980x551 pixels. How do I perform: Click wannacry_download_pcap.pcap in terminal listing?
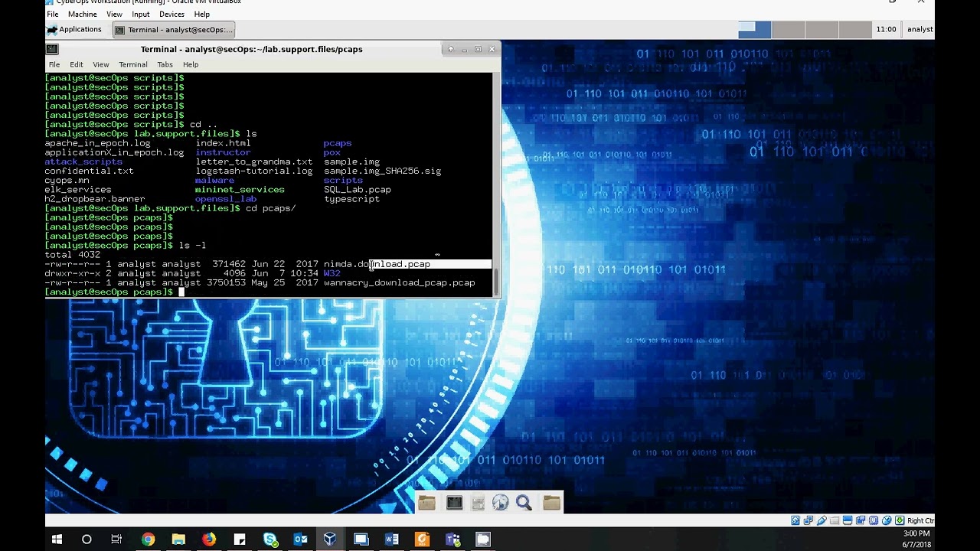click(400, 282)
